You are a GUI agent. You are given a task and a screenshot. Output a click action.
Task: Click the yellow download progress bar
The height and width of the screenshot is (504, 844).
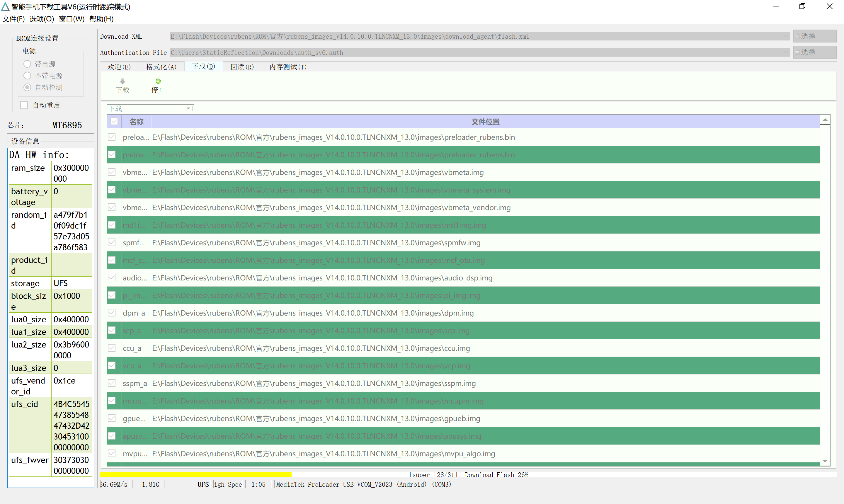pyautogui.click(x=196, y=474)
